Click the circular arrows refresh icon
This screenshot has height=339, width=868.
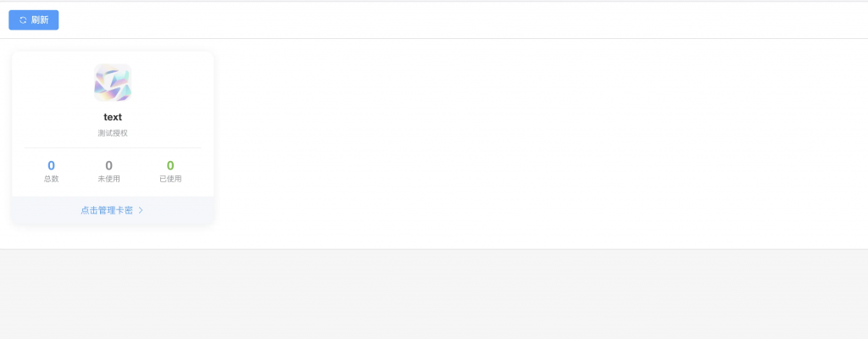click(23, 19)
